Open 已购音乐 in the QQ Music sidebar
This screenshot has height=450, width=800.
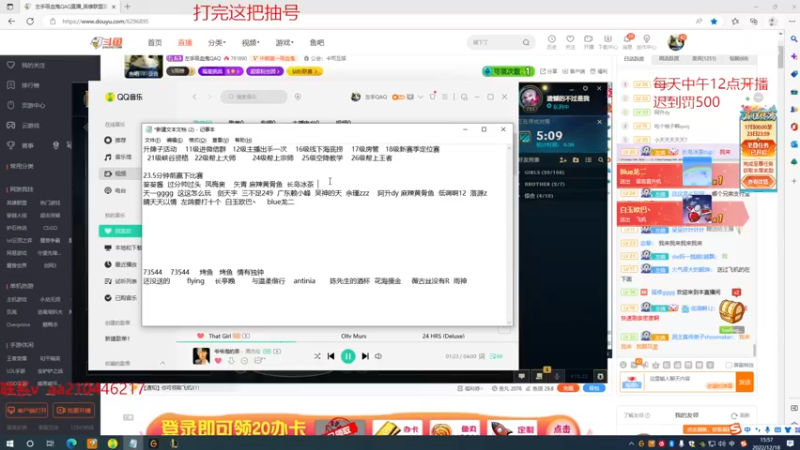[121, 298]
